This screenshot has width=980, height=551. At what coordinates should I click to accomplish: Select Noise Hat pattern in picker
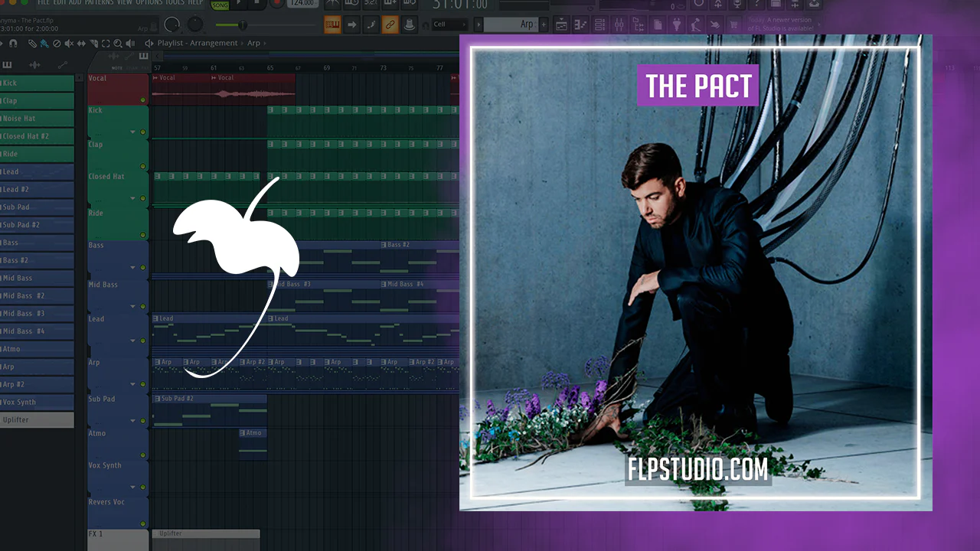point(37,119)
